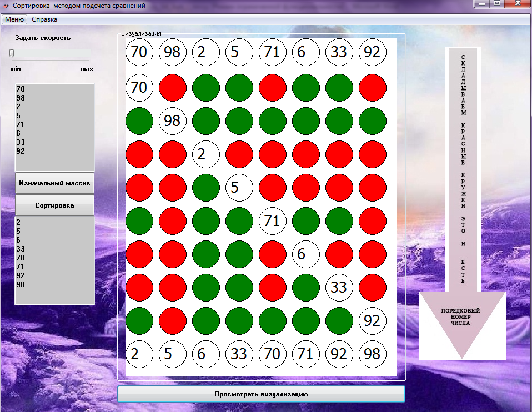The width and height of the screenshot is (532, 412).
Task: Click the green circle left of diagonal 5
Action: click(x=205, y=187)
